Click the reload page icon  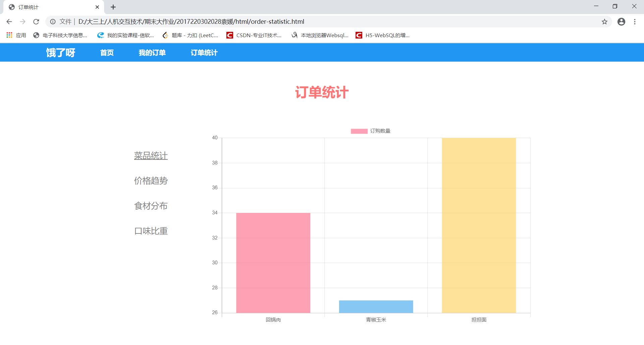tap(36, 21)
